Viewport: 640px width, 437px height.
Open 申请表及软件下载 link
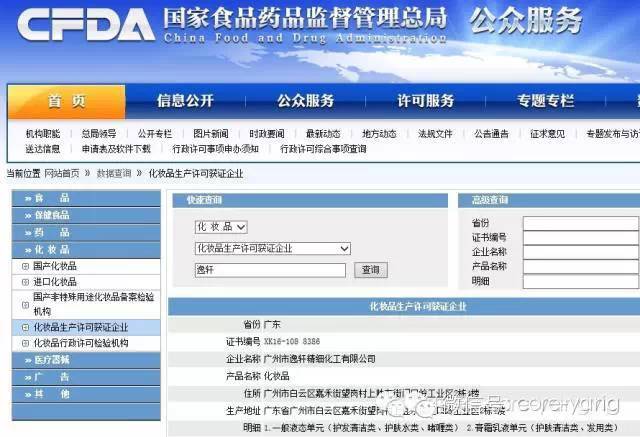pos(116,149)
